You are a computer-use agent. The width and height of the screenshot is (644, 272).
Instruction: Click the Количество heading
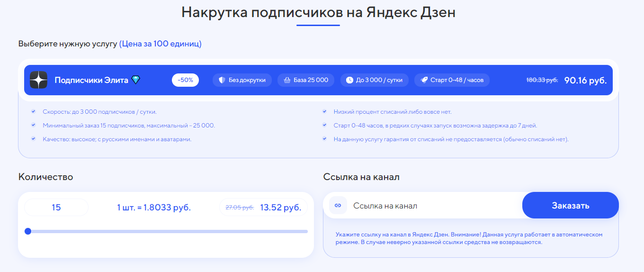coord(46,177)
